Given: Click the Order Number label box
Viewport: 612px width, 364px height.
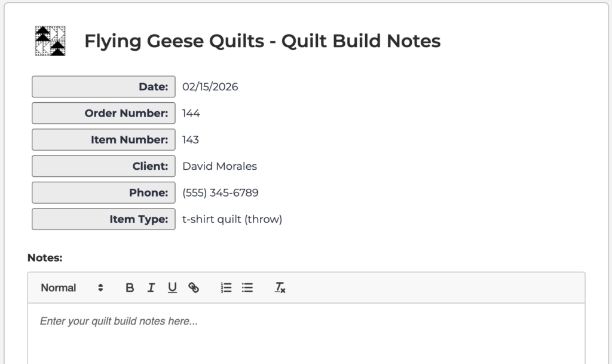Looking at the screenshot, I should 103,113.
